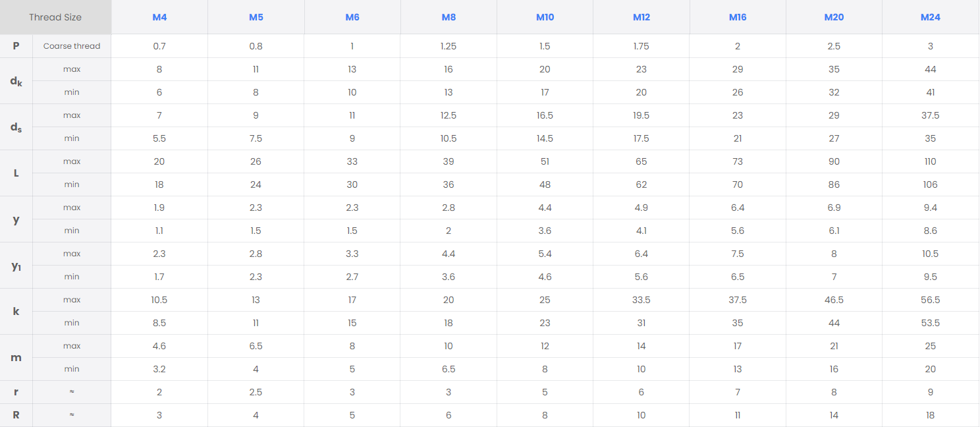Viewport: 980px width, 427px height.
Task: Click k max value 46.5 under M20
Action: click(834, 300)
